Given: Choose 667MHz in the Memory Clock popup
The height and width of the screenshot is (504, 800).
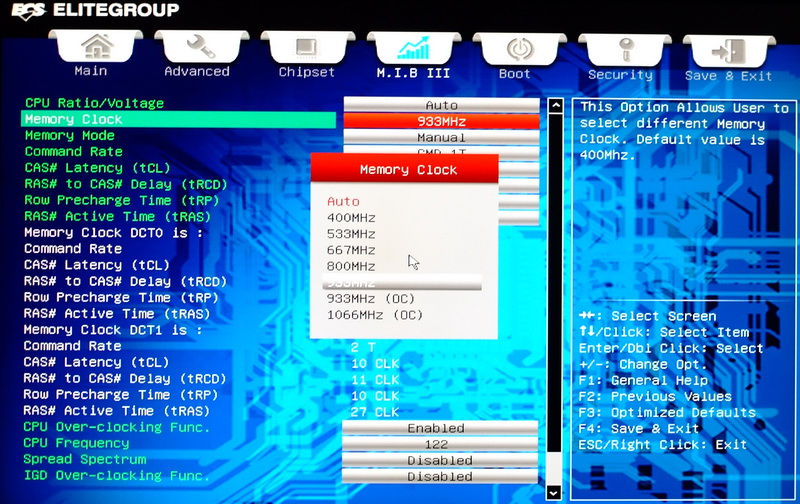Looking at the screenshot, I should (x=351, y=250).
